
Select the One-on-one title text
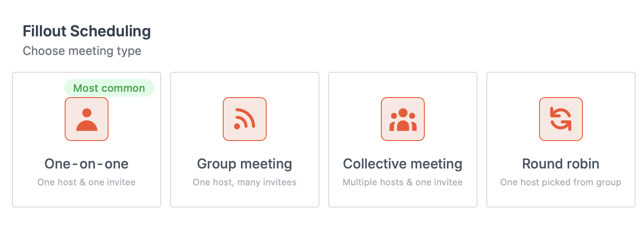coord(86,164)
